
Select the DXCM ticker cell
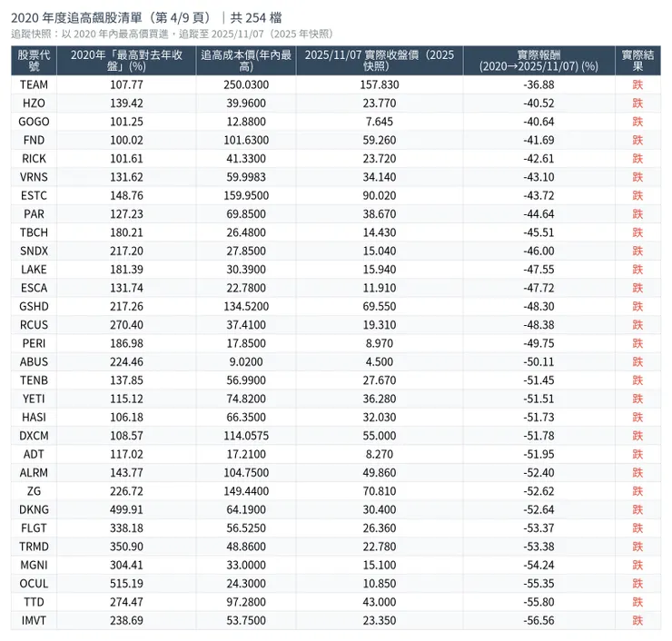coord(34,435)
